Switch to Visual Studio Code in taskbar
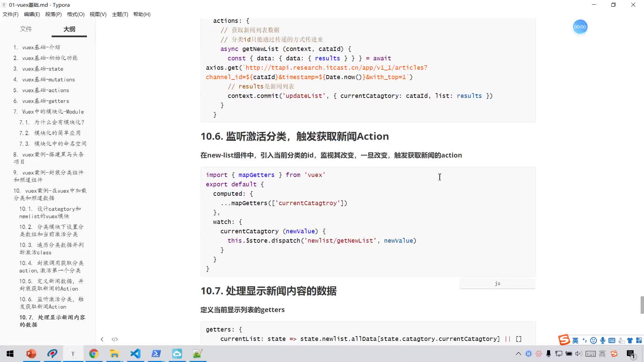Image resolution: width=644 pixels, height=362 pixels. tap(135, 354)
